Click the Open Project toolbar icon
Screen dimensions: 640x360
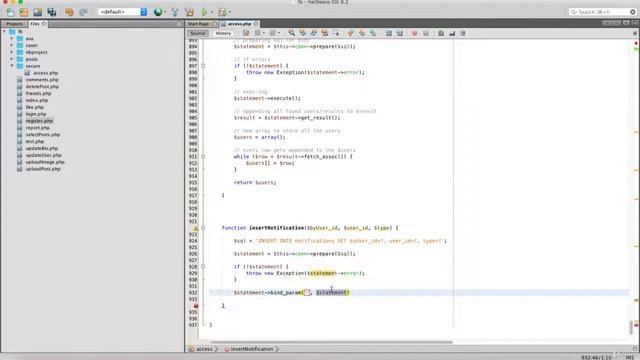(x=38, y=12)
